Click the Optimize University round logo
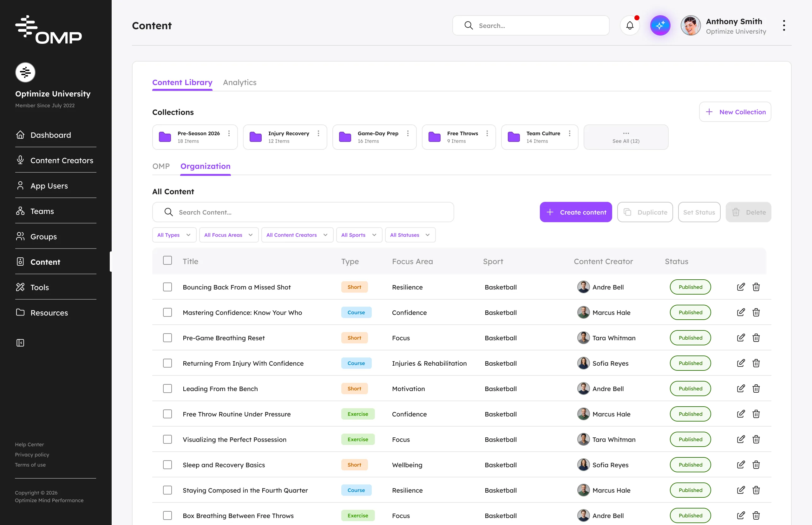This screenshot has width=812, height=525. (x=25, y=72)
